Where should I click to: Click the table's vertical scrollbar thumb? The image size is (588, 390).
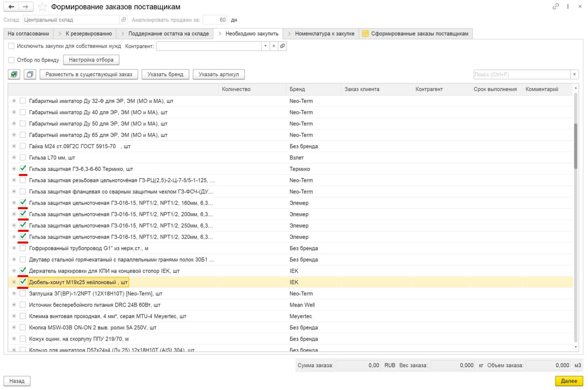576,146
